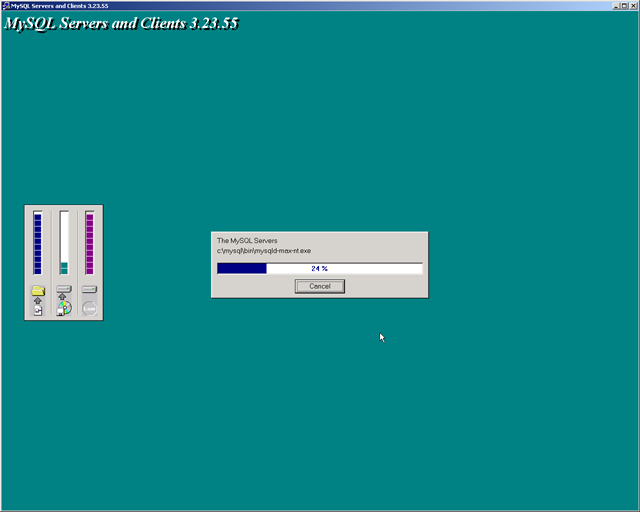The height and width of the screenshot is (512, 640).
Task: Click the large italic MySQL Servers and Clients heading
Action: point(121,22)
